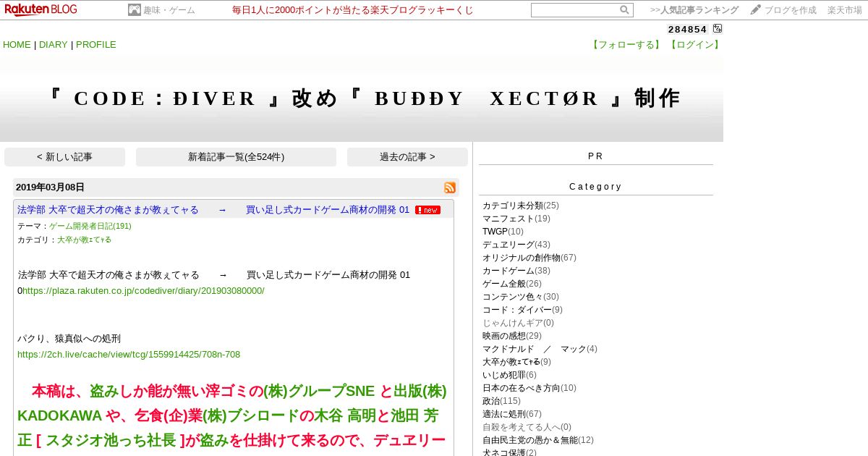Open 新着記事一覧(全524件) button
Viewport: 868px width, 456px height.
[x=236, y=157]
